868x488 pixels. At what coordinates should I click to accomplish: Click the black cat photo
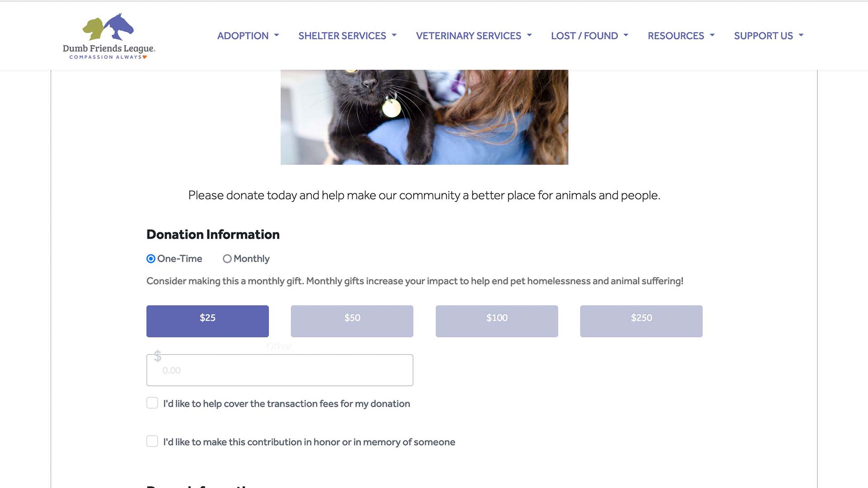425,117
